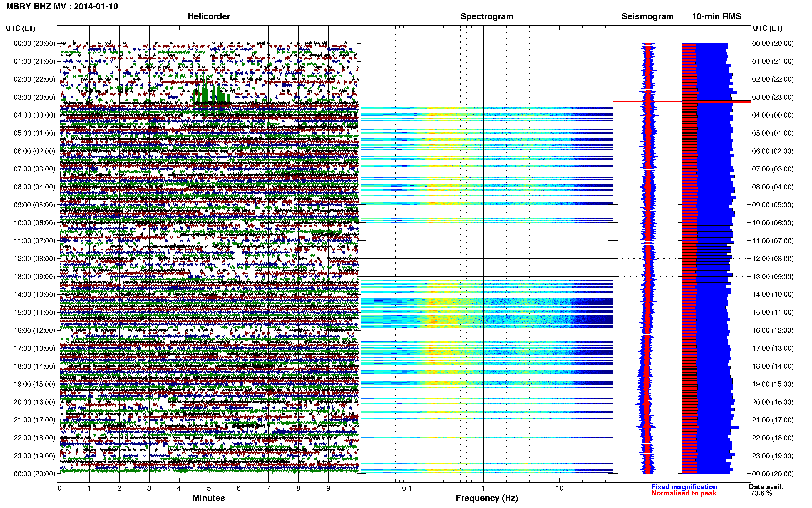
Task: Click the left 'UTC (LT)' axis header
Action: [x=21, y=28]
